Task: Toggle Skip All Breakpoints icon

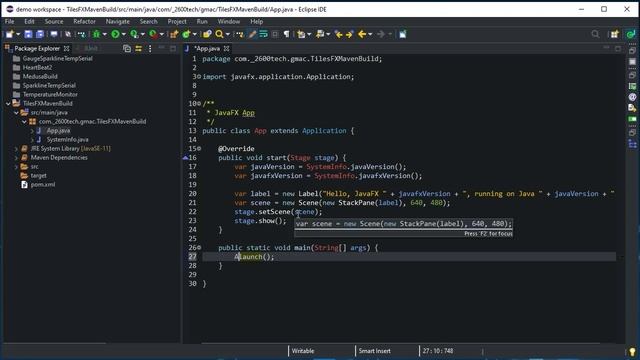Action: coord(68,34)
